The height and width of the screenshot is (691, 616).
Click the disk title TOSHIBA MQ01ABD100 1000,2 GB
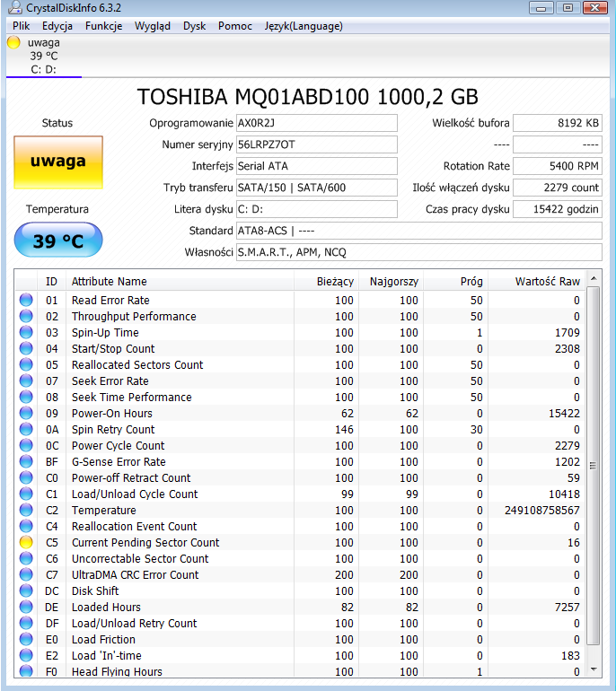(x=308, y=97)
